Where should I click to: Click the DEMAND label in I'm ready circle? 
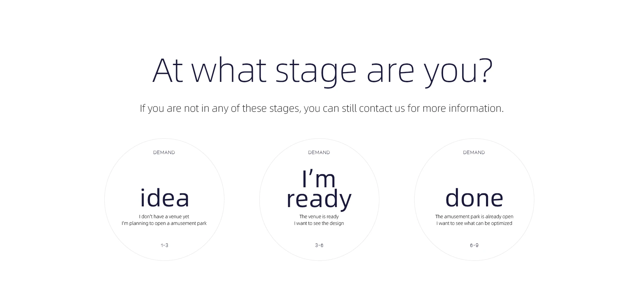[319, 152]
